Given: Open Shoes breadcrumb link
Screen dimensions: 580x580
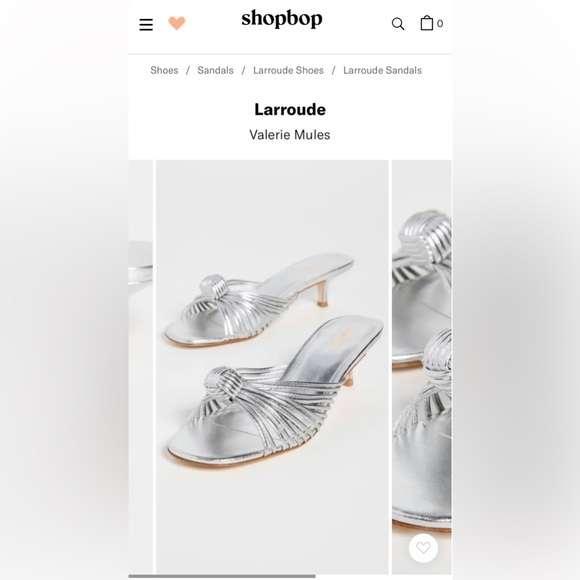Looking at the screenshot, I should click(x=164, y=70).
